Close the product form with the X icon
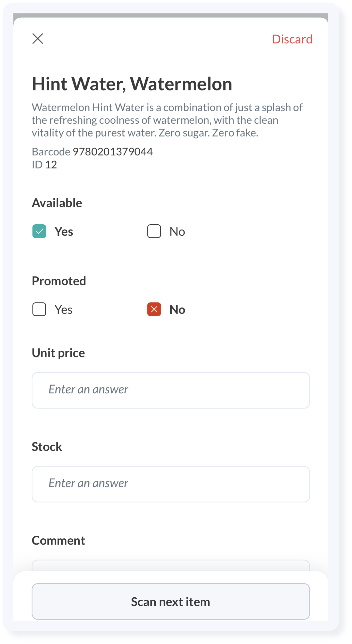The width and height of the screenshot is (352, 644). (x=38, y=39)
